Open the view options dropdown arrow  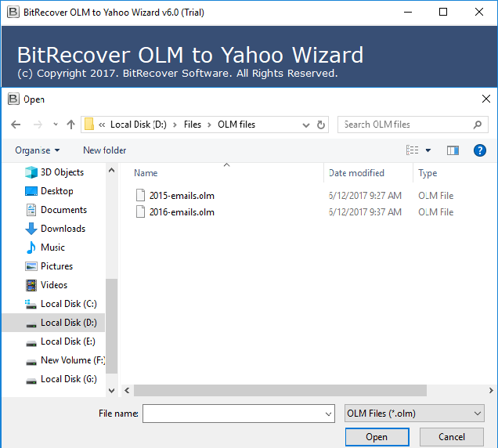pyautogui.click(x=428, y=150)
